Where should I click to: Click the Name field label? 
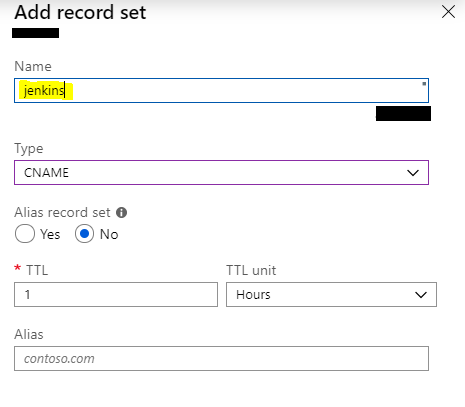[x=33, y=66]
